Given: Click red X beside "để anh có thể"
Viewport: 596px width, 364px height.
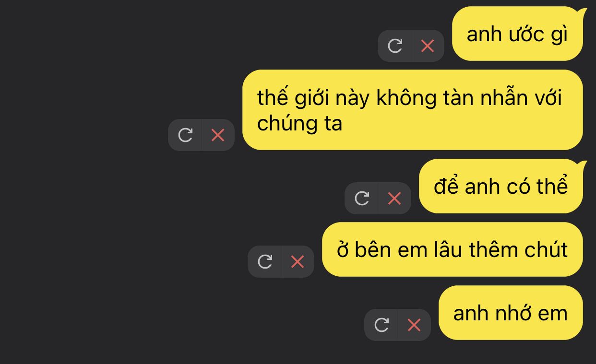Looking at the screenshot, I should [394, 199].
